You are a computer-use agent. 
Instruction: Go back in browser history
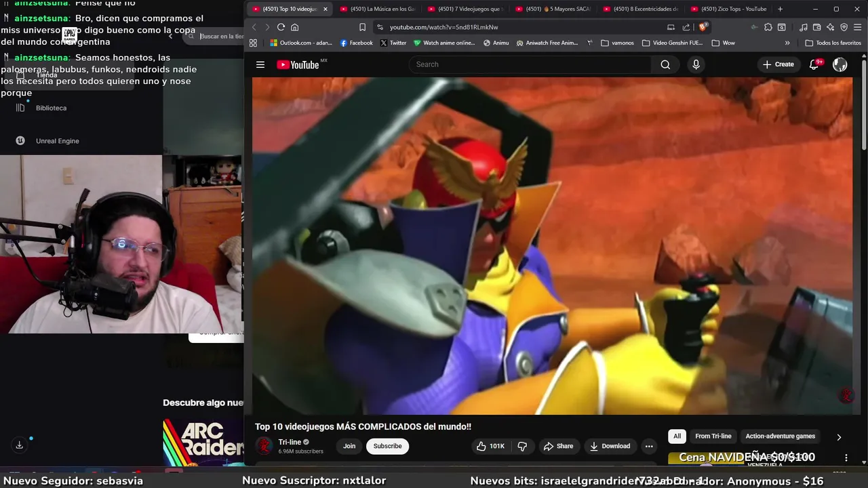pos(254,27)
